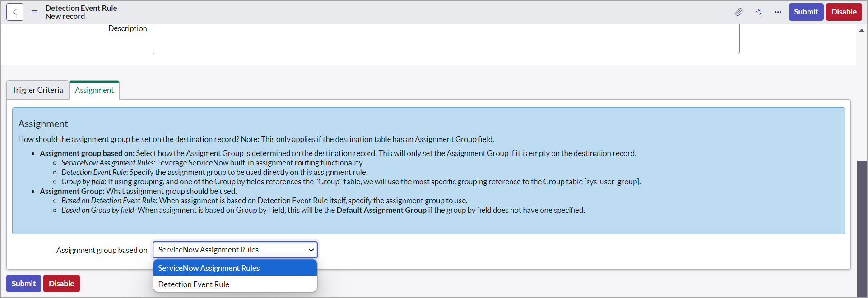Image resolution: width=868 pixels, height=298 pixels.
Task: Click the scrollbar up arrow
Action: pyautogui.click(x=862, y=31)
